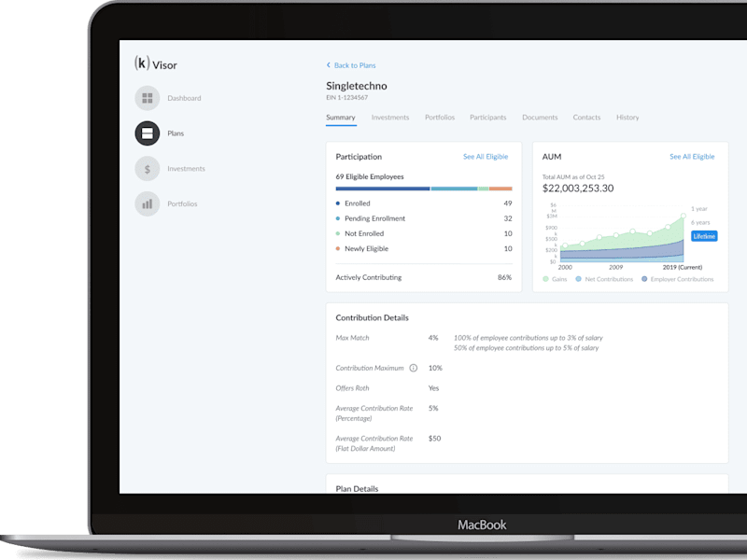This screenshot has width=747, height=560.
Task: Click the last data point on AUM chart
Action: 684,217
